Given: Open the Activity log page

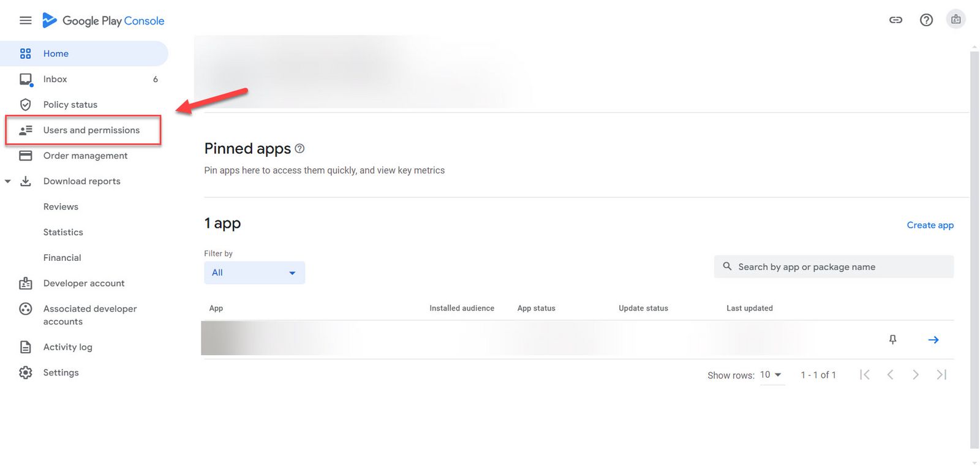Looking at the screenshot, I should 67,347.
